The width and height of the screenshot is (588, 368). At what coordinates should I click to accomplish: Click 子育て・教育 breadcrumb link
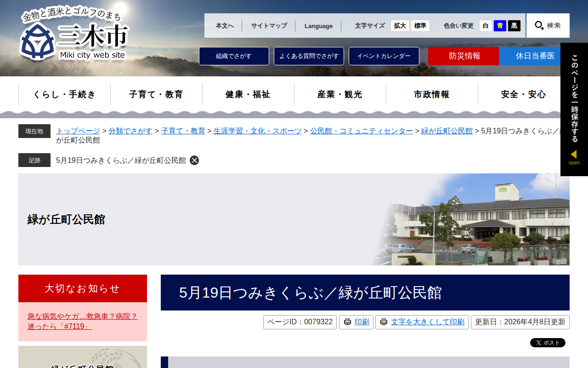pos(183,131)
